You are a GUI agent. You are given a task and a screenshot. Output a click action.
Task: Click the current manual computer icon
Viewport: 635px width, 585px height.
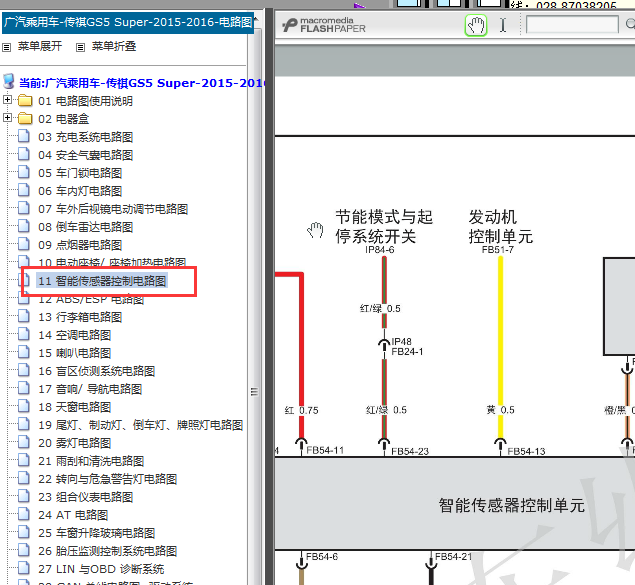[9, 81]
